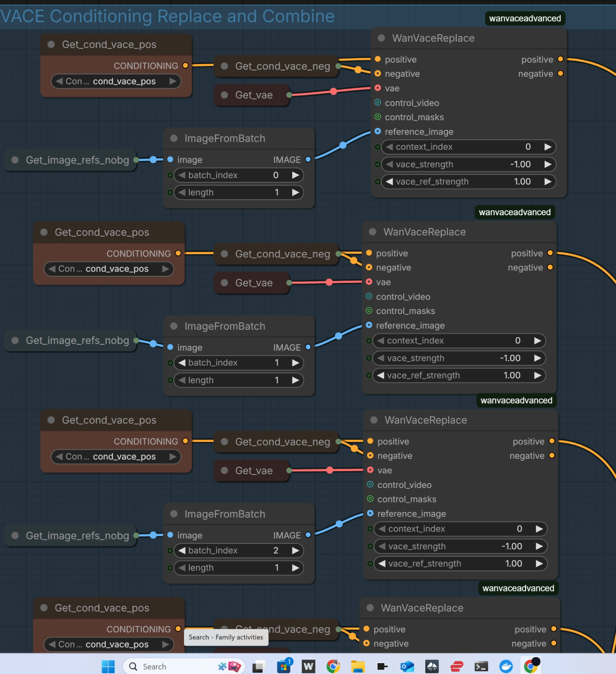Click the midpoint dot on topmost red vae link
The height and width of the screenshot is (674, 616).
334,91
